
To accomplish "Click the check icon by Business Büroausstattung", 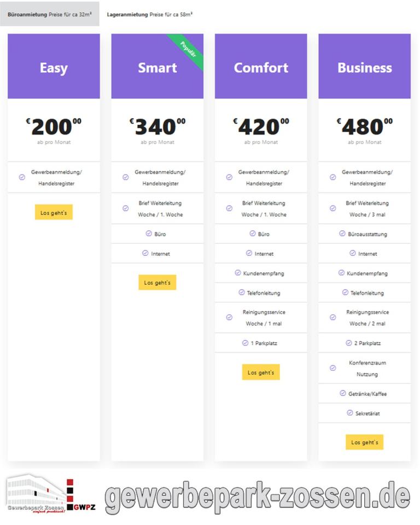I will (342, 234).
